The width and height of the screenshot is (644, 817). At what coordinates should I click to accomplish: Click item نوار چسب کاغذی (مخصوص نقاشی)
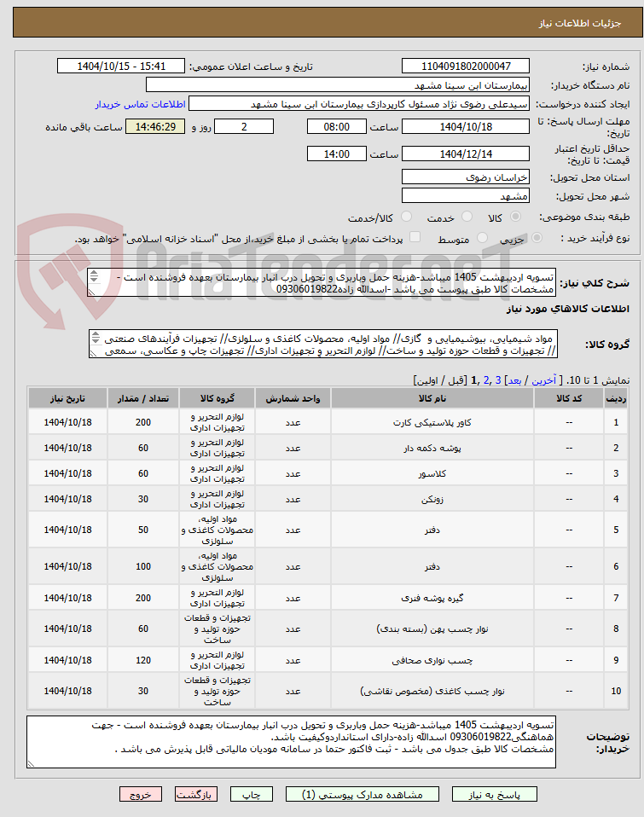(x=432, y=691)
